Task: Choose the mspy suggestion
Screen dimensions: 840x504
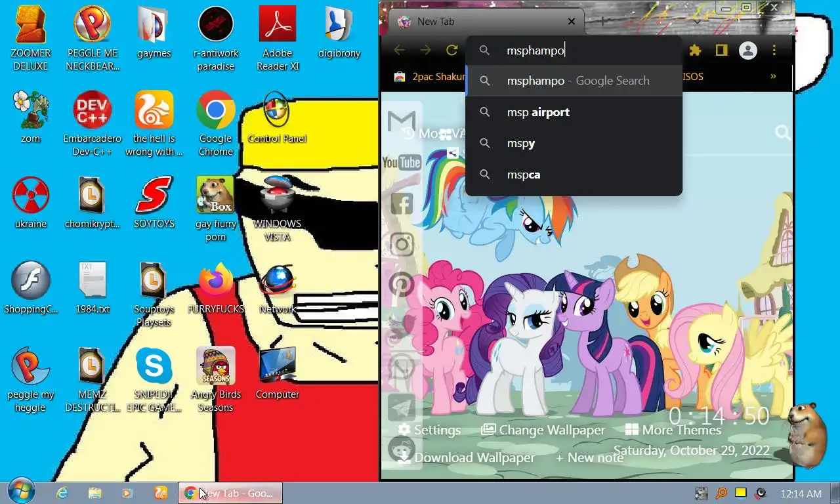Action: [574, 143]
